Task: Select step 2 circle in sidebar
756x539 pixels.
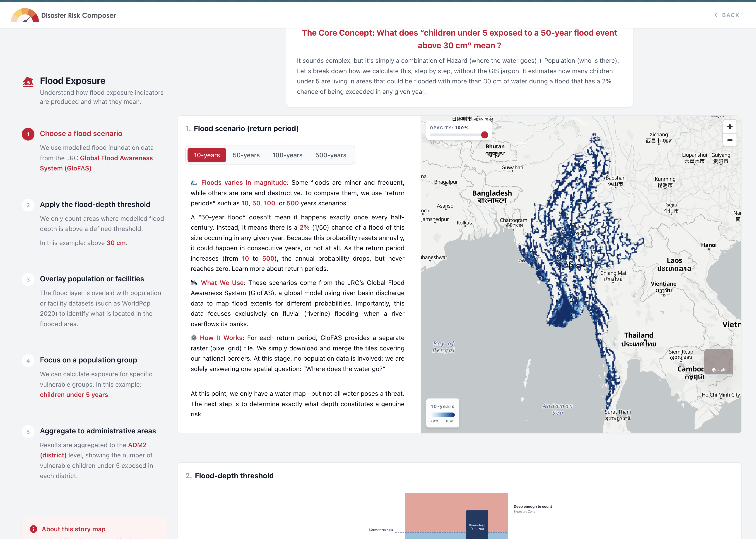Action: [x=28, y=205]
